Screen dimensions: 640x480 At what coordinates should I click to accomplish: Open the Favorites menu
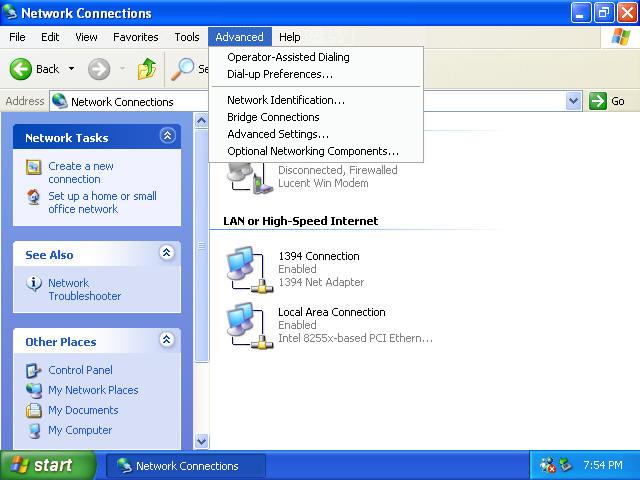136,37
